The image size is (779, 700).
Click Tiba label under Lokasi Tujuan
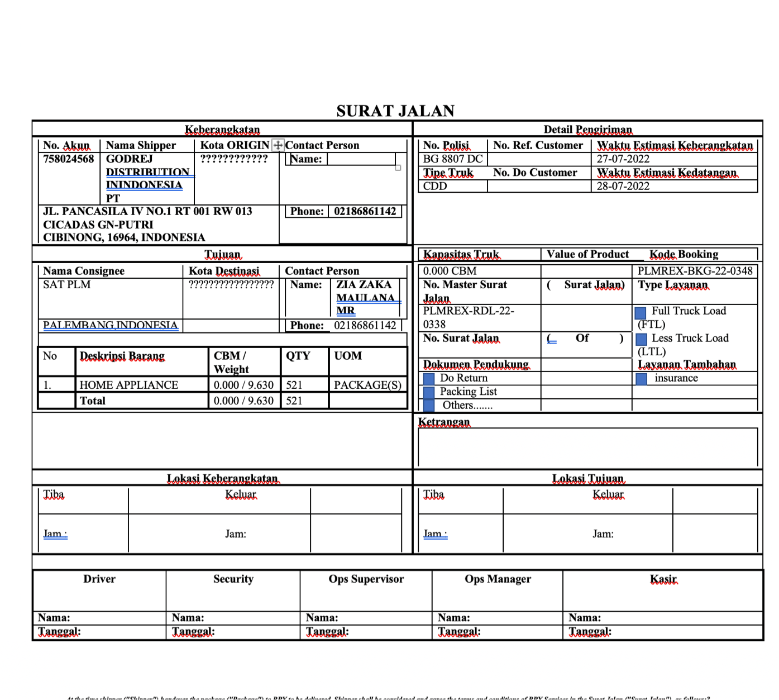coord(433,494)
